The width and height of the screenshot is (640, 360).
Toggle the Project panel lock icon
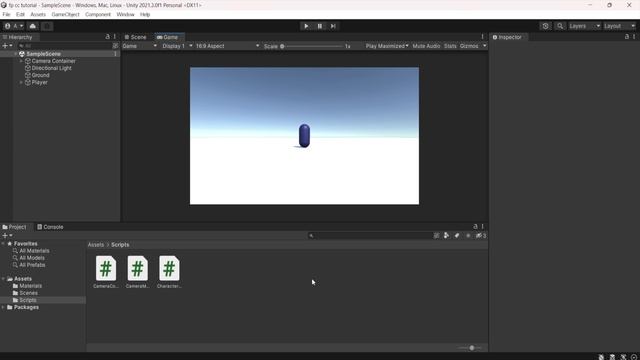pos(476,227)
